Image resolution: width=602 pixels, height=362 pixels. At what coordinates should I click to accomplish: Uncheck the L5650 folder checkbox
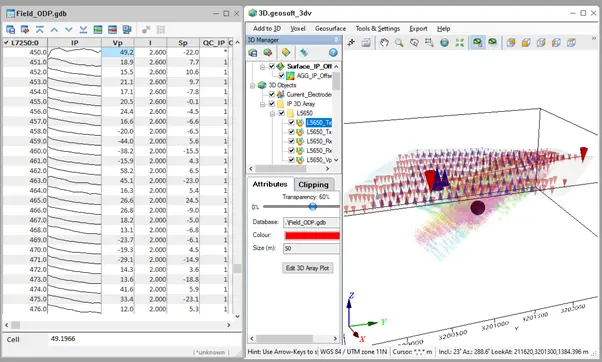tap(281, 113)
